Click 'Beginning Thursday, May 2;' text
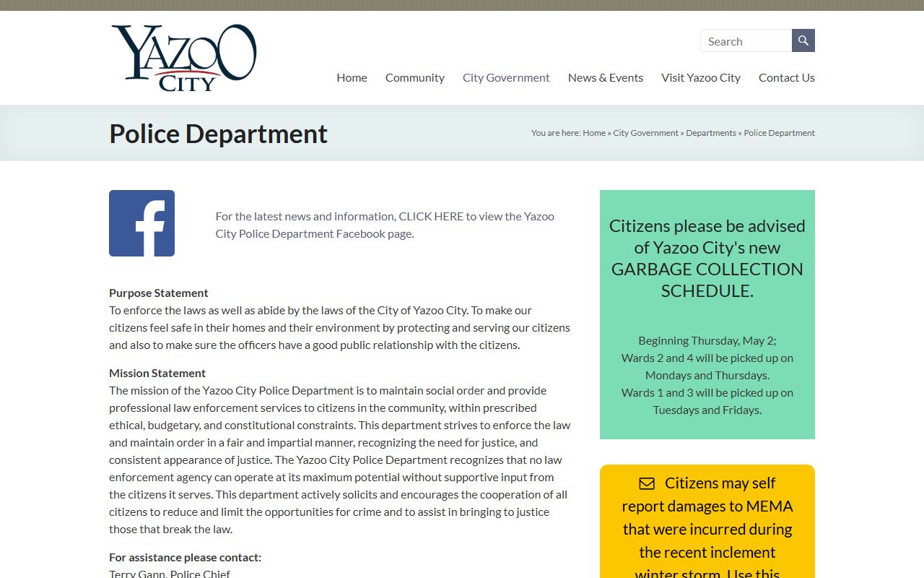 (x=707, y=340)
